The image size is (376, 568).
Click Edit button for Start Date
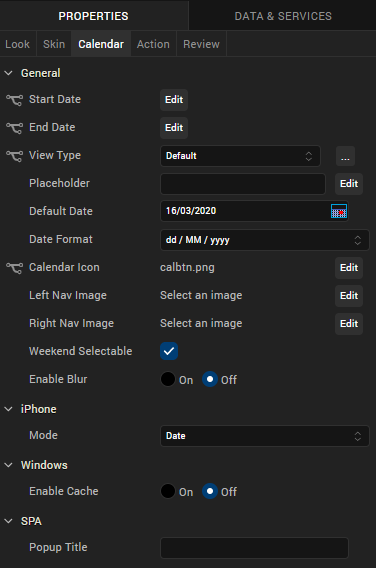coord(174,100)
